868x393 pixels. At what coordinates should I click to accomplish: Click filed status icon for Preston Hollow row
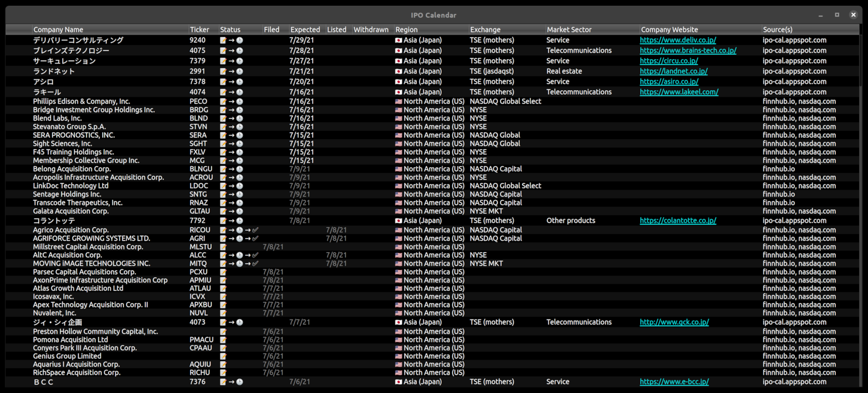coord(223,331)
